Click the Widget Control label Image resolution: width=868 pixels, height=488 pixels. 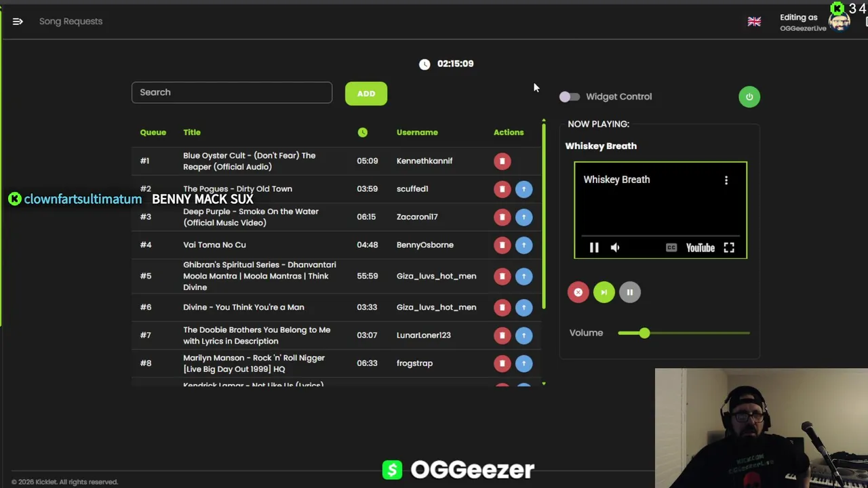click(x=618, y=97)
